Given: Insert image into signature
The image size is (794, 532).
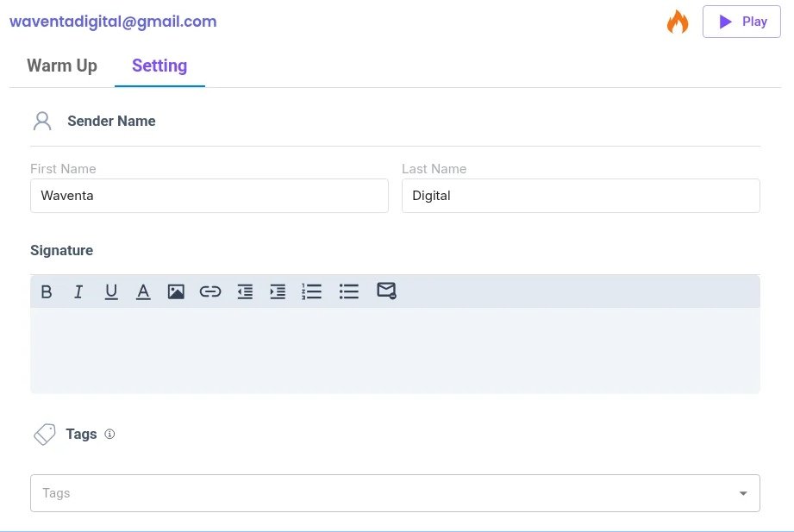Looking at the screenshot, I should 176,292.
